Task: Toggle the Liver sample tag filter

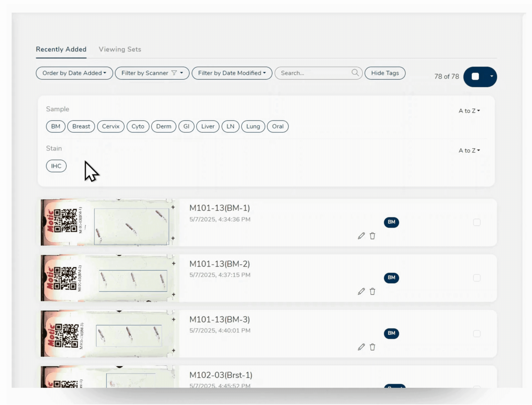Action: 208,126
